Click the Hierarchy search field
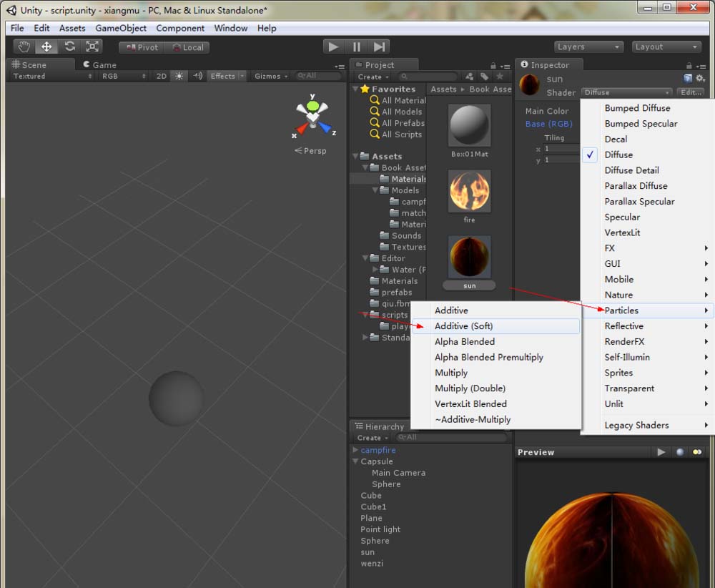This screenshot has width=715, height=588. [450, 438]
